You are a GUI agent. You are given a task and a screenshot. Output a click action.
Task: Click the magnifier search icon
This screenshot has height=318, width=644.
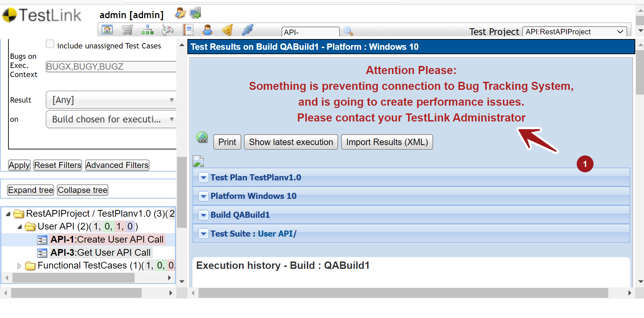point(348,31)
